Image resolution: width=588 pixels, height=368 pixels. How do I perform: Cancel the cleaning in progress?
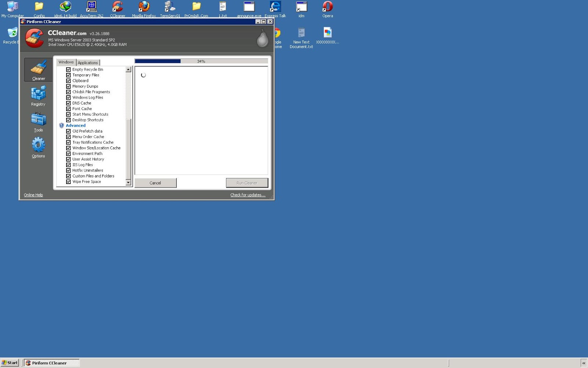tap(155, 183)
